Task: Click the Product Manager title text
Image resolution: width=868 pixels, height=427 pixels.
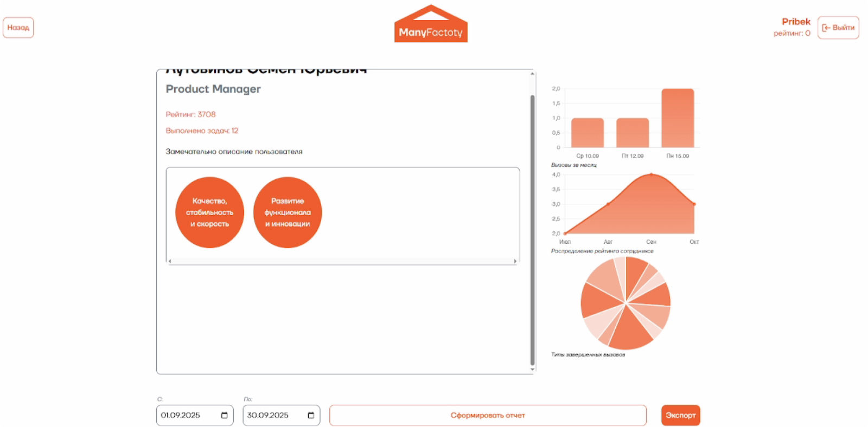Action: [x=213, y=89]
